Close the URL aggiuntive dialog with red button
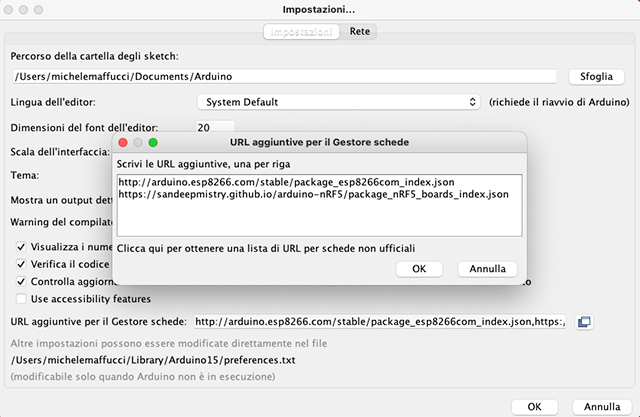 pos(124,143)
